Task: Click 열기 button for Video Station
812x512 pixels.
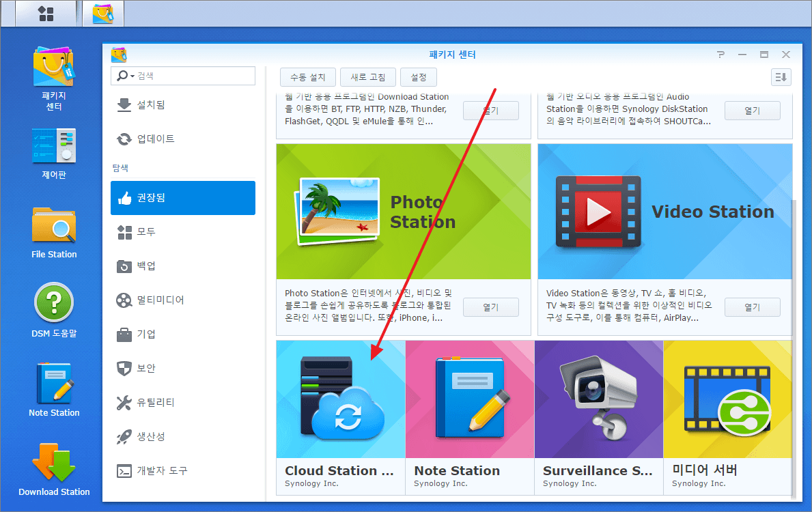Action: click(x=752, y=307)
